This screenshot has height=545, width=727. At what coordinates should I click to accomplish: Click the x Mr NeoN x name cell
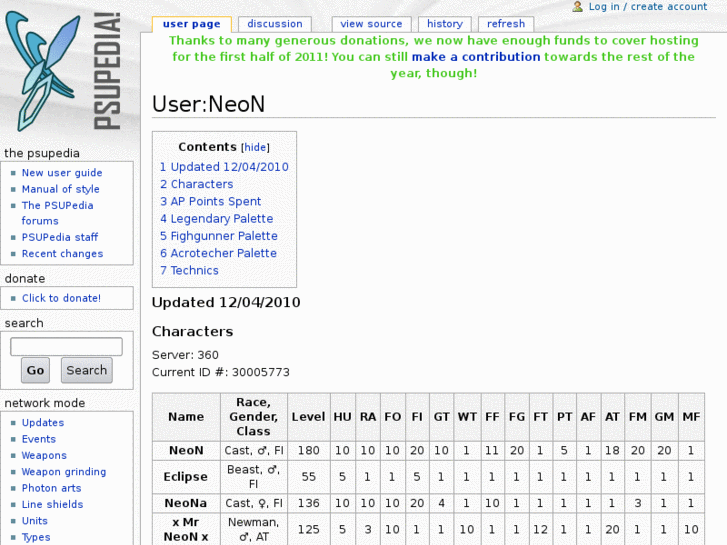pyautogui.click(x=186, y=529)
